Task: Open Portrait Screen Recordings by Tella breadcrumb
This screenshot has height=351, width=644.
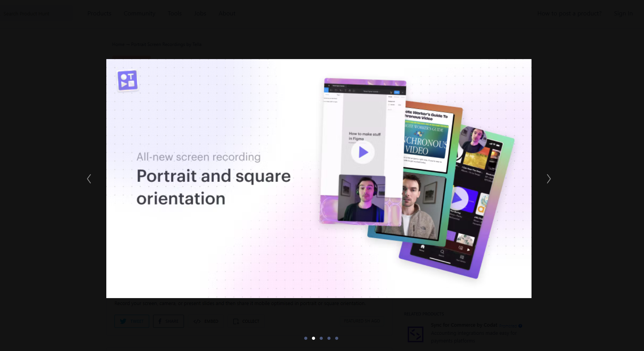Action: [x=166, y=44]
